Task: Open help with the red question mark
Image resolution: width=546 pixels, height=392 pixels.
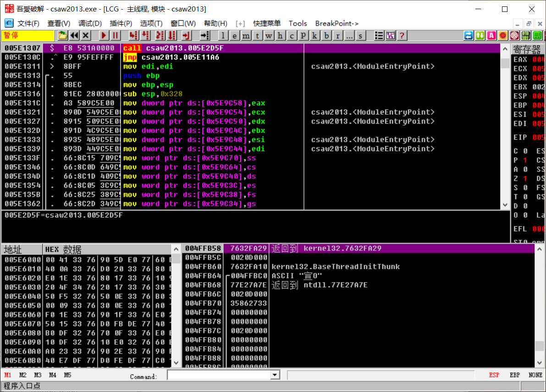Action: click(402, 35)
